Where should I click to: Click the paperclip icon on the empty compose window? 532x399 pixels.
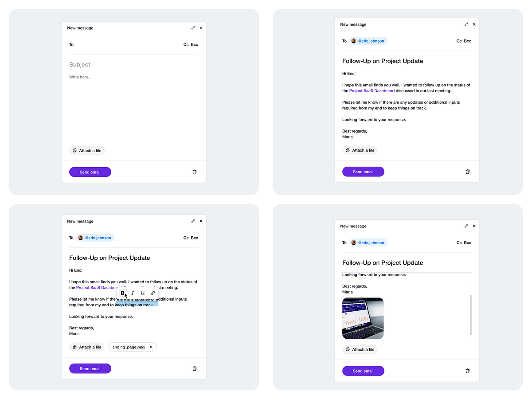(x=74, y=150)
